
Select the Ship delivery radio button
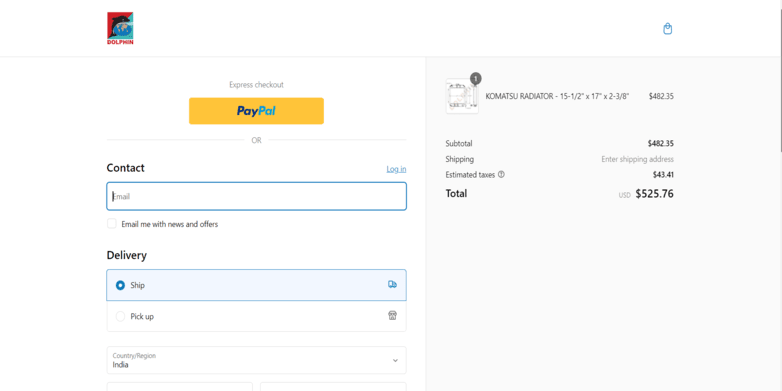120,285
